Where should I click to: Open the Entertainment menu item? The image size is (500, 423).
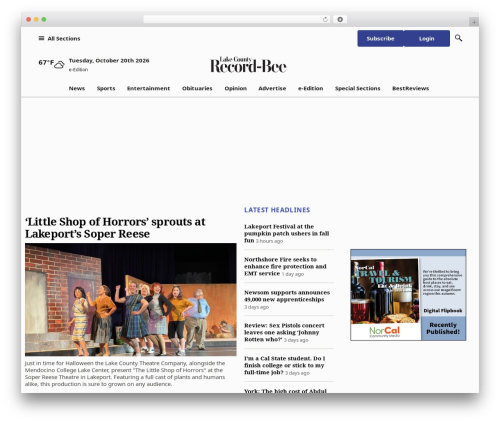(x=148, y=88)
